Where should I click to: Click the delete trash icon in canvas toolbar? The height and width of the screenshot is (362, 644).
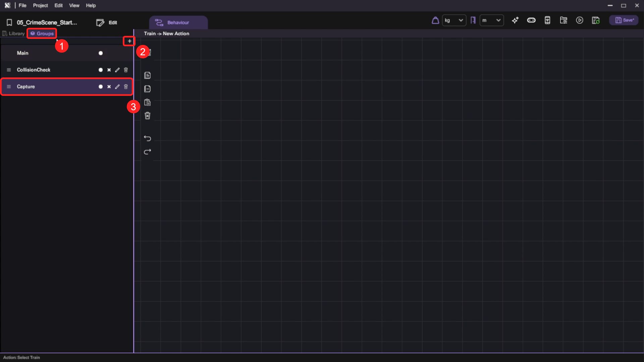point(147,116)
